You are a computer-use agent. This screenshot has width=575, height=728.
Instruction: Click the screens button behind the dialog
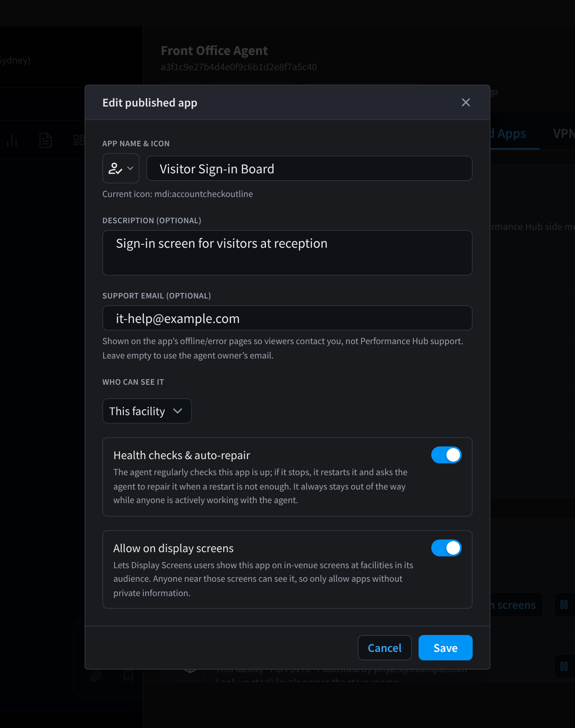coord(516,605)
